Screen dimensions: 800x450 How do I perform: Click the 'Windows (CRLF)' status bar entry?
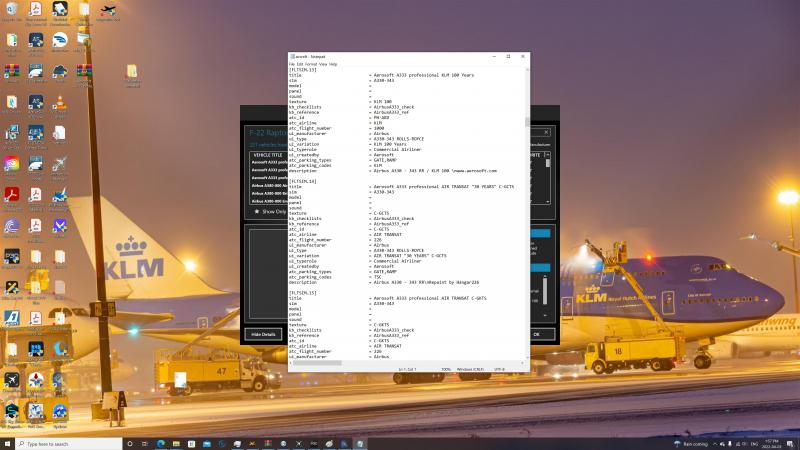(x=470, y=369)
